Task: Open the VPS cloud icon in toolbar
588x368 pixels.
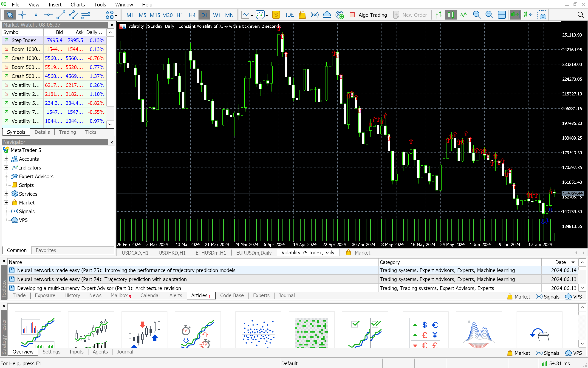Action: [x=327, y=15]
